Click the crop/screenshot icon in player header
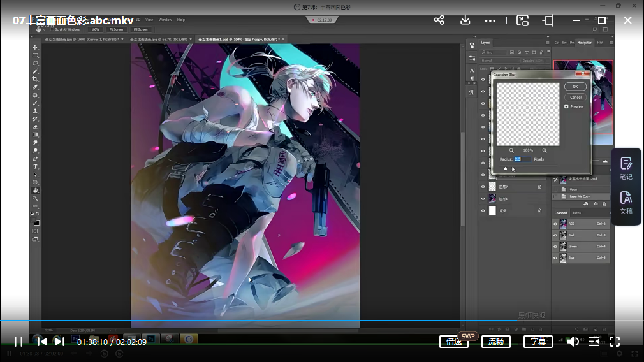Screen dimensions: 644x362 548,20
